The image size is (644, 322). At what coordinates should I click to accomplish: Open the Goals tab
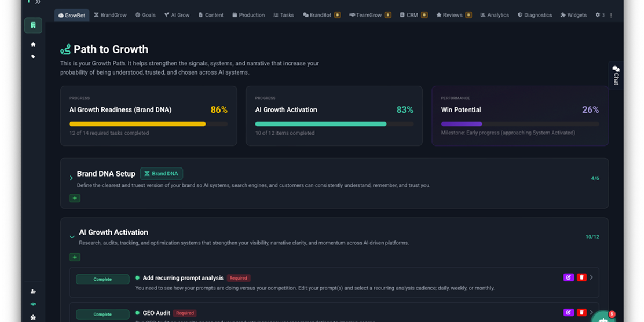(145, 15)
